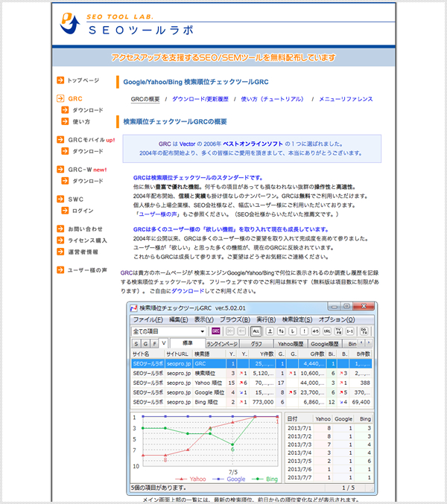This screenshot has height=504, width=447.
Task: Follow the ベストオンラインソフト link
Action: (253, 144)
